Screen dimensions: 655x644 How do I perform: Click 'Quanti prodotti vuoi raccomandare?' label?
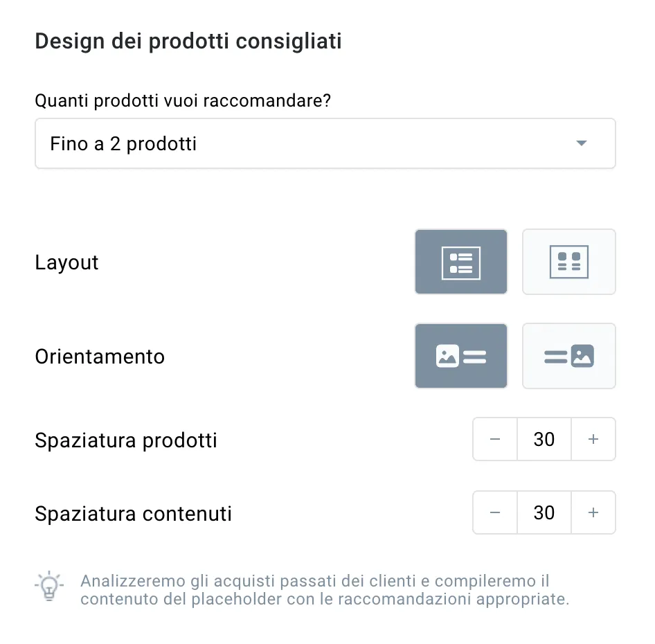tap(183, 100)
